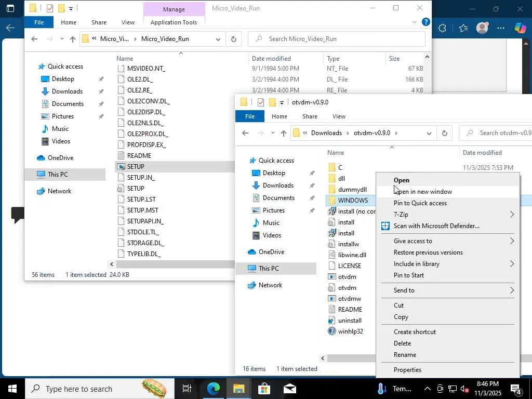Refresh the Micro_Video_Run folder

233,39
